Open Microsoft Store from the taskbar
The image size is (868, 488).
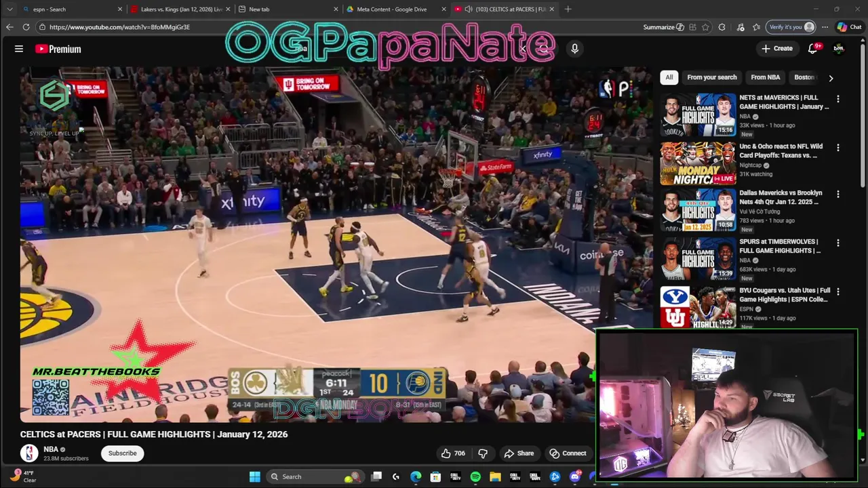[x=435, y=476]
